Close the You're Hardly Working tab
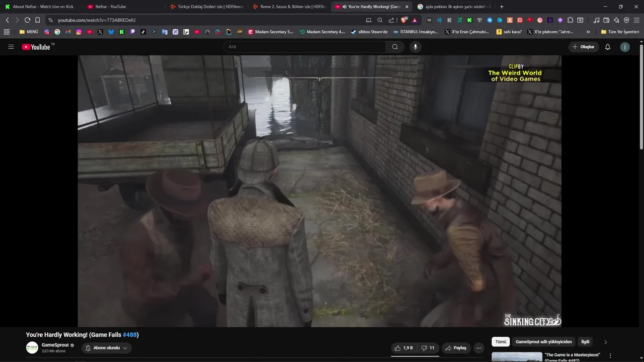The width and height of the screenshot is (644, 362). (407, 7)
